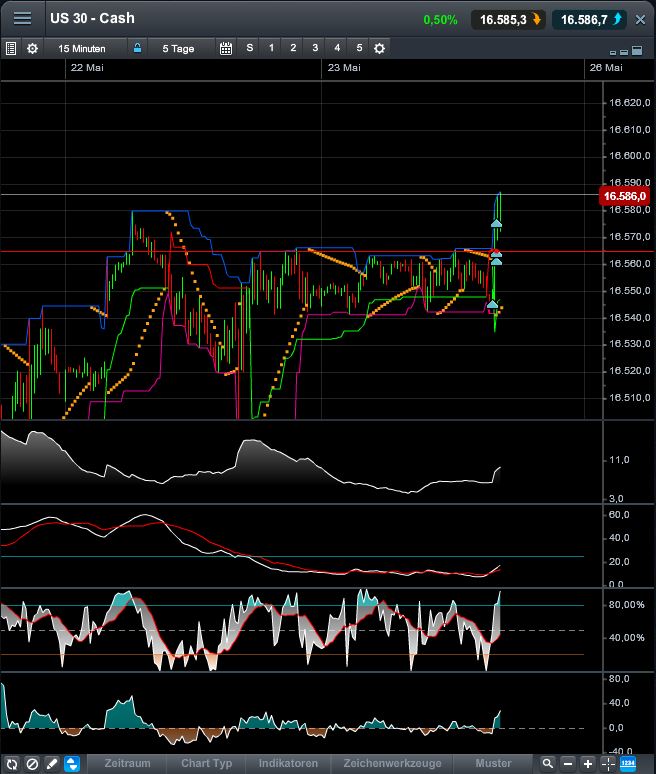Select layout preset 3
This screenshot has height=774, width=656.
[315, 48]
